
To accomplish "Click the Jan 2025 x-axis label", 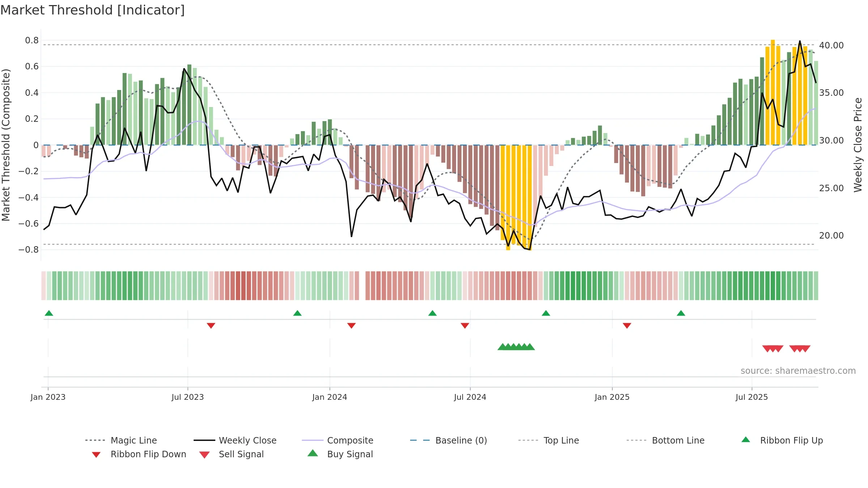I will [612, 397].
